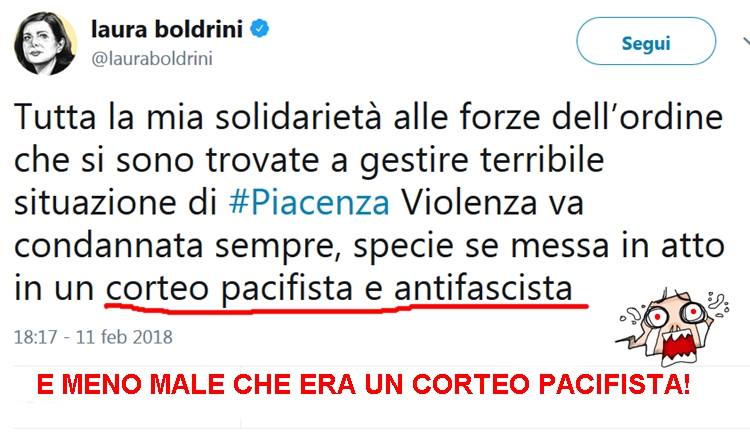Click the cartoon's bulging red eyes
750x436 pixels.
click(x=674, y=314)
